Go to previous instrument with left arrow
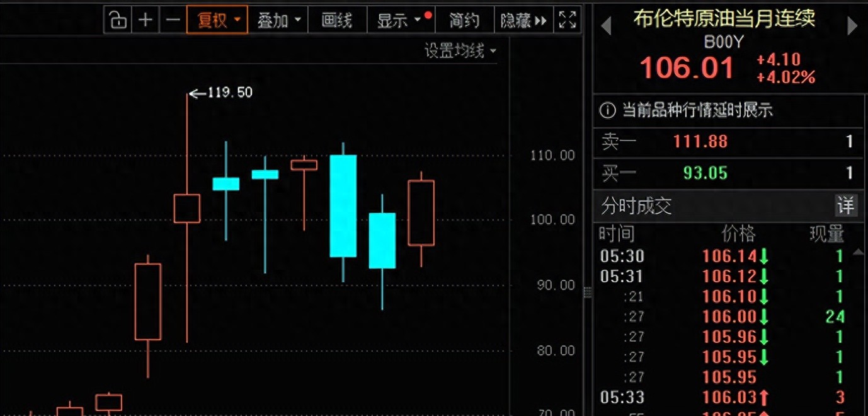Image resolution: width=868 pixels, height=416 pixels. coord(606,26)
